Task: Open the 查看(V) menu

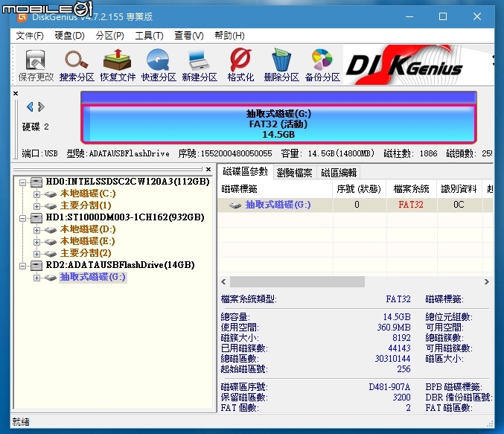Action: (x=188, y=36)
